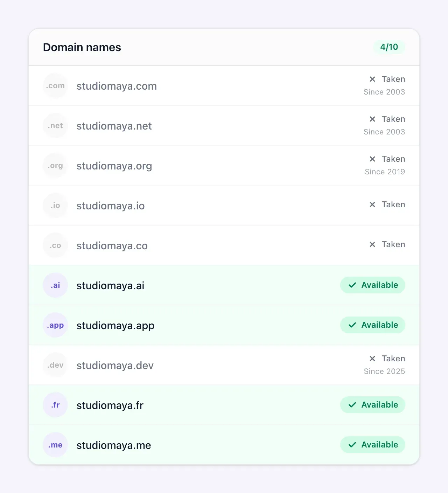The width and height of the screenshot is (448, 493).
Task: Select Available badge for studiomaya.me
Action: 373,445
